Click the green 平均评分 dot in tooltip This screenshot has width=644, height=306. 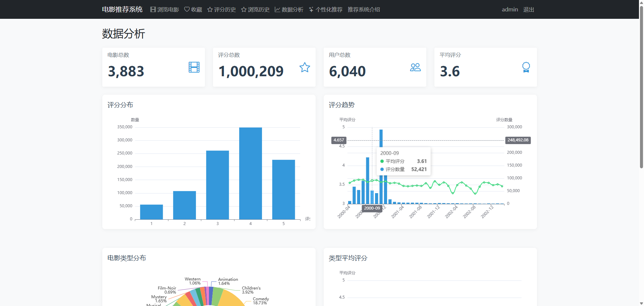[382, 161]
